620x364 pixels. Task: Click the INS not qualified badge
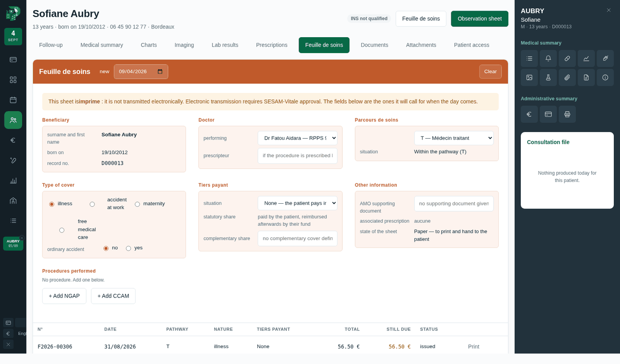click(x=369, y=19)
